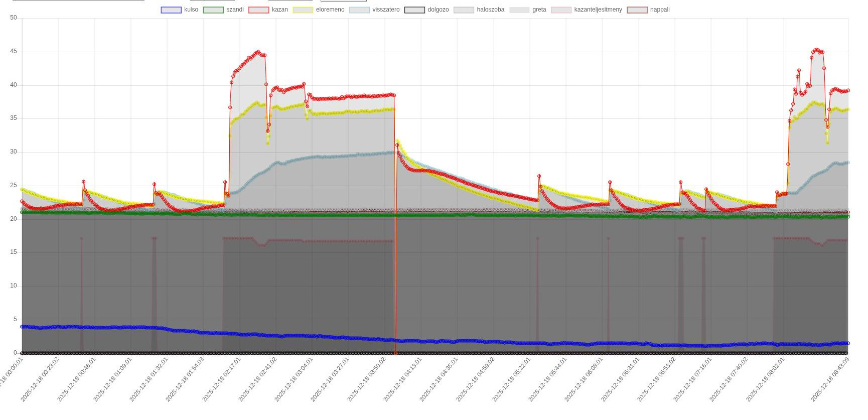The height and width of the screenshot is (420, 868).
Task: Click the y-axis value 30
Action: 14,152
